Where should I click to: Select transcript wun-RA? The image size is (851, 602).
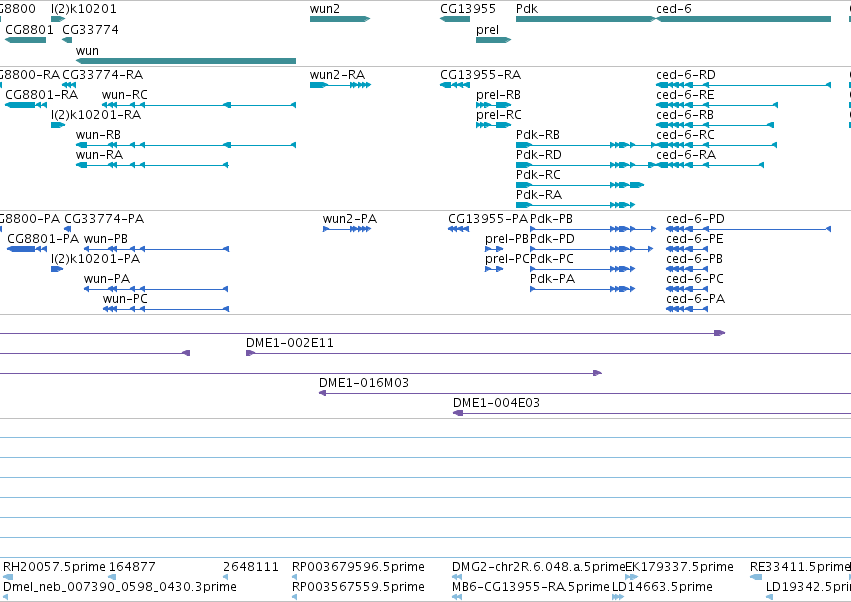[x=99, y=155]
